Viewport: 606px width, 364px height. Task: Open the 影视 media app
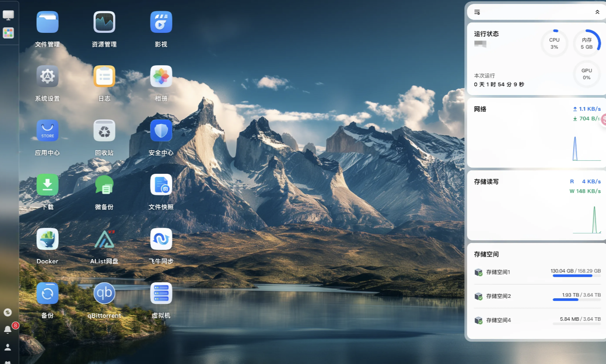(161, 22)
